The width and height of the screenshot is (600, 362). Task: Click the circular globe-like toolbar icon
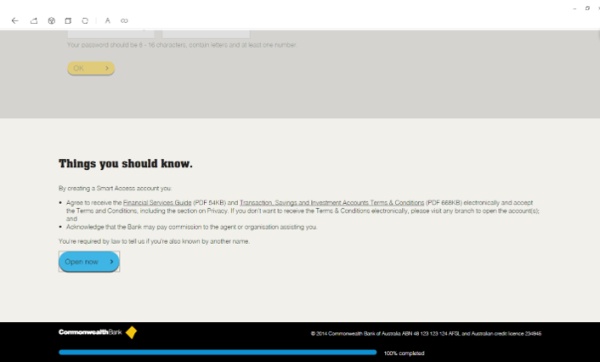[x=51, y=21]
